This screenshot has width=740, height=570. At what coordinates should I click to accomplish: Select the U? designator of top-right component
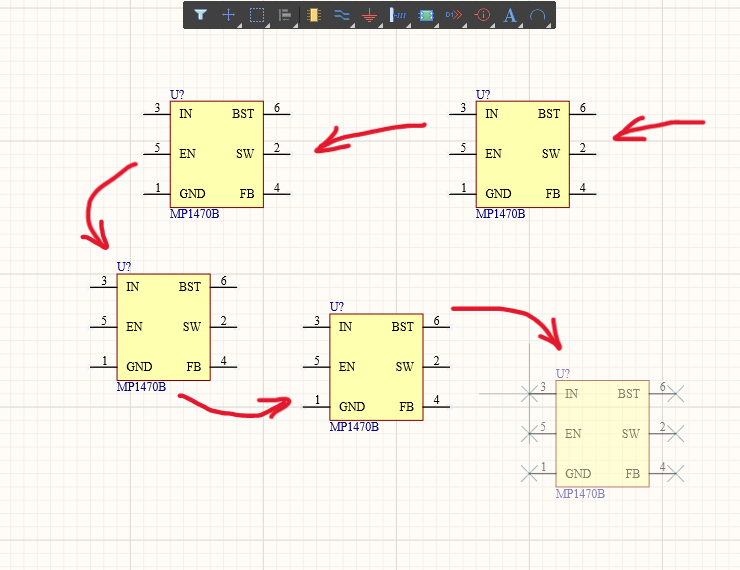tap(483, 94)
